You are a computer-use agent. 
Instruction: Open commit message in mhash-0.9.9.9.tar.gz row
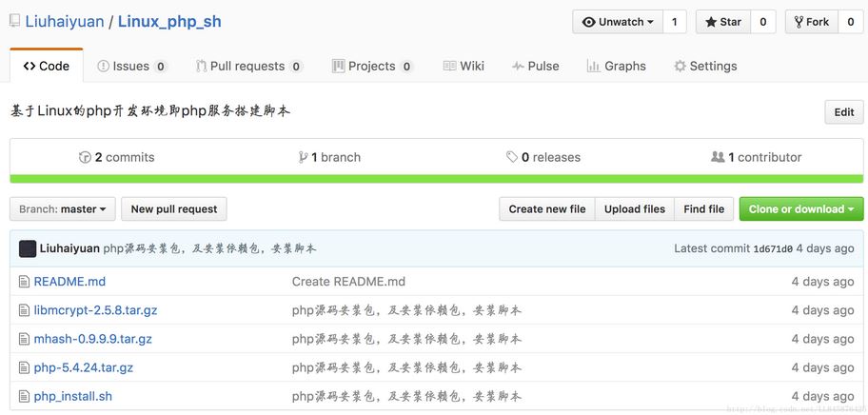click(407, 339)
